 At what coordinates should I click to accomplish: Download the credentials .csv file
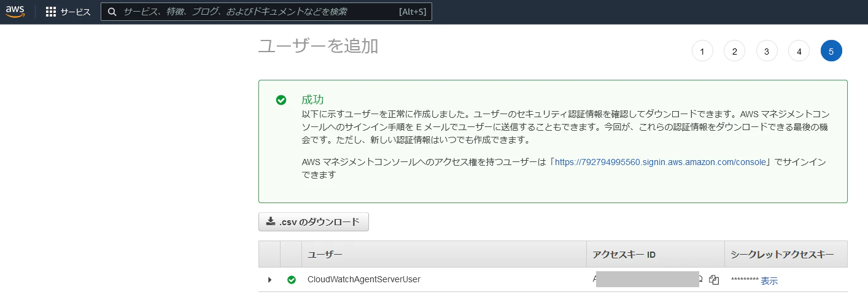pos(314,222)
